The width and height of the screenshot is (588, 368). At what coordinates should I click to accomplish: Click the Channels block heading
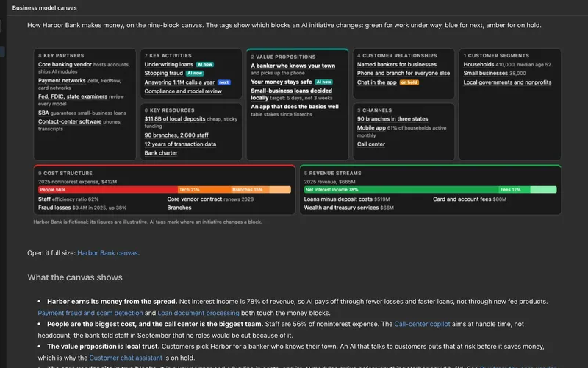tap(374, 110)
